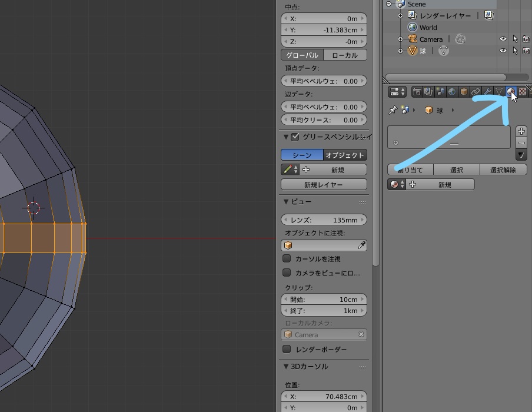Open the material browse dropdown beside 新規
Image resolution: width=532 pixels, height=412 pixels.
point(397,185)
